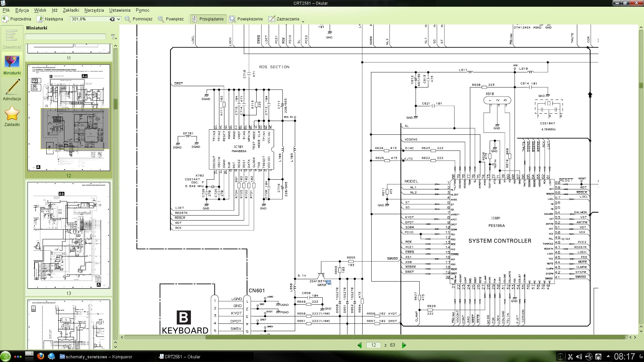
Task: Click the 08:17 clock
Action: coord(624,357)
